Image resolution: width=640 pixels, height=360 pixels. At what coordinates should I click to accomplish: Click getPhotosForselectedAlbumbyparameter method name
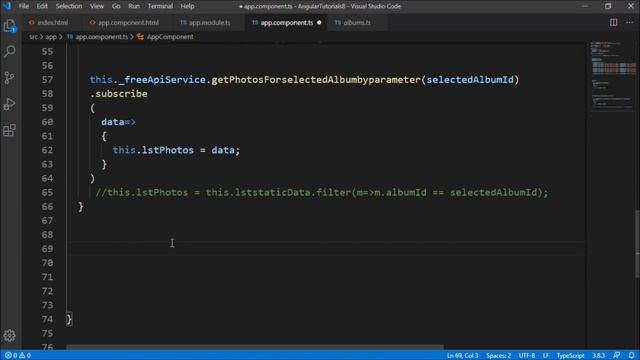click(316, 80)
